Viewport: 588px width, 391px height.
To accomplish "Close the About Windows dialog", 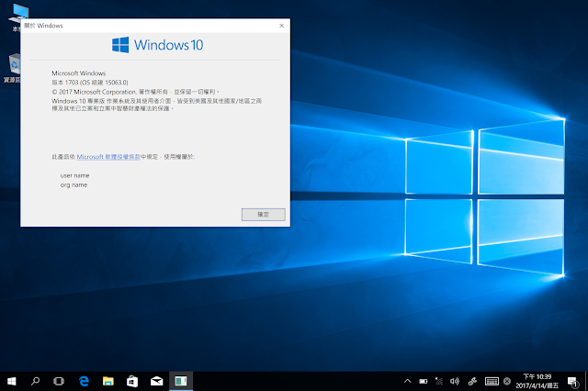I will [x=282, y=26].
